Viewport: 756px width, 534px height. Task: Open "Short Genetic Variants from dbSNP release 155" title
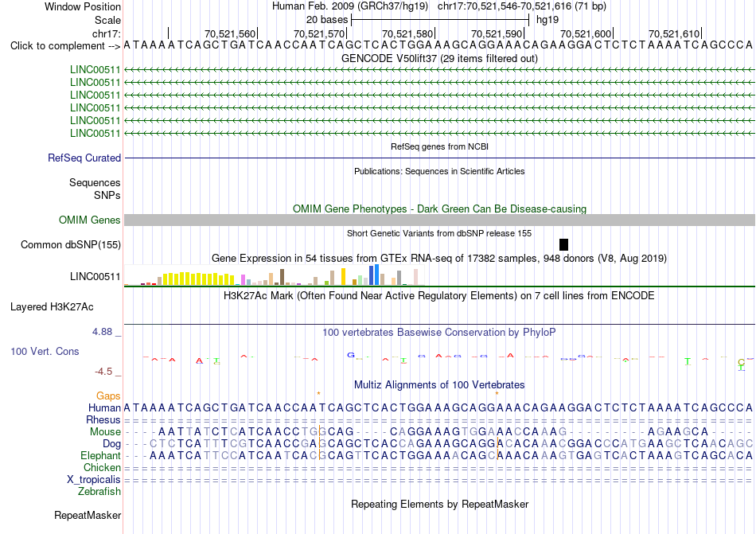point(439,233)
